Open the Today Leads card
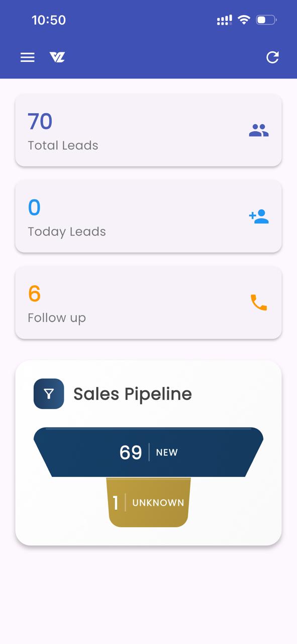 (x=148, y=216)
